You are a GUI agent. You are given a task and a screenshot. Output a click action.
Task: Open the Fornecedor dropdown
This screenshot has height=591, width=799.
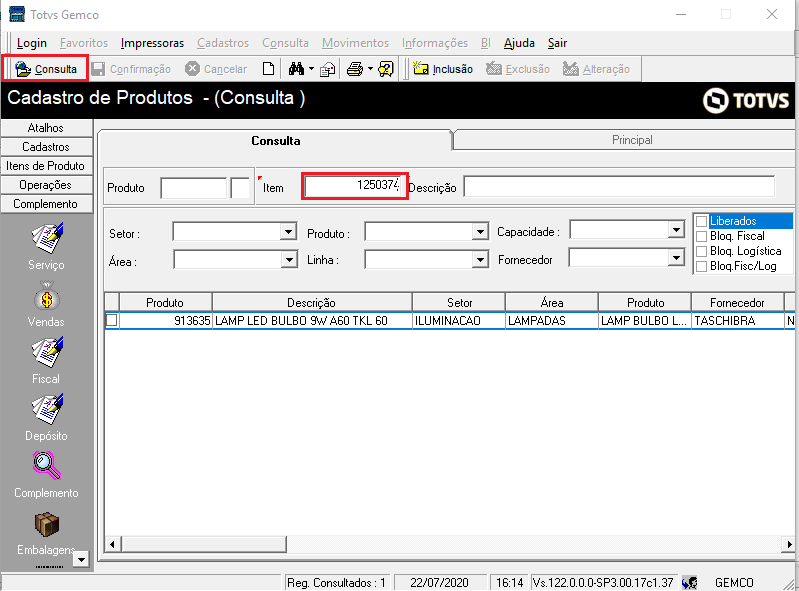[676, 258]
